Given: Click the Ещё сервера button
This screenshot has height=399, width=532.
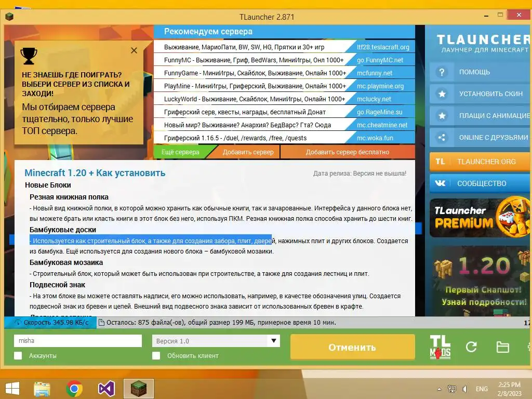Looking at the screenshot, I should click(x=180, y=152).
